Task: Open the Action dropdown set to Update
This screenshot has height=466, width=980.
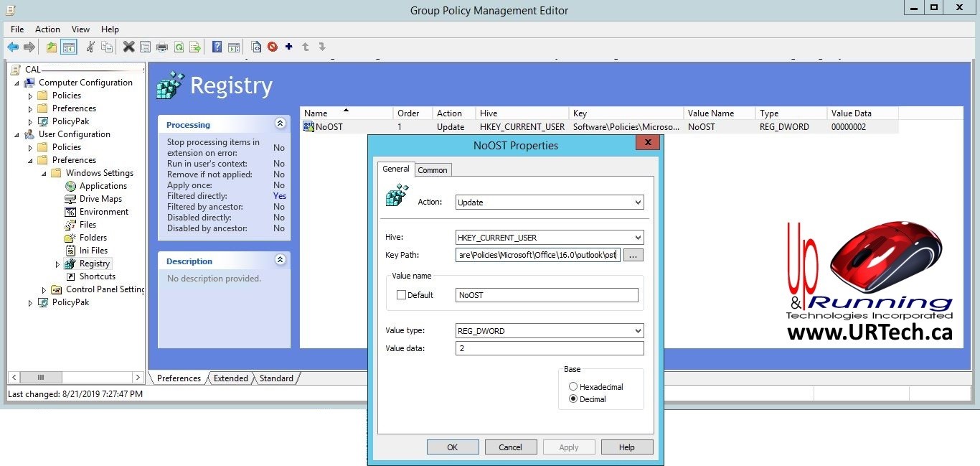Action: (x=550, y=202)
